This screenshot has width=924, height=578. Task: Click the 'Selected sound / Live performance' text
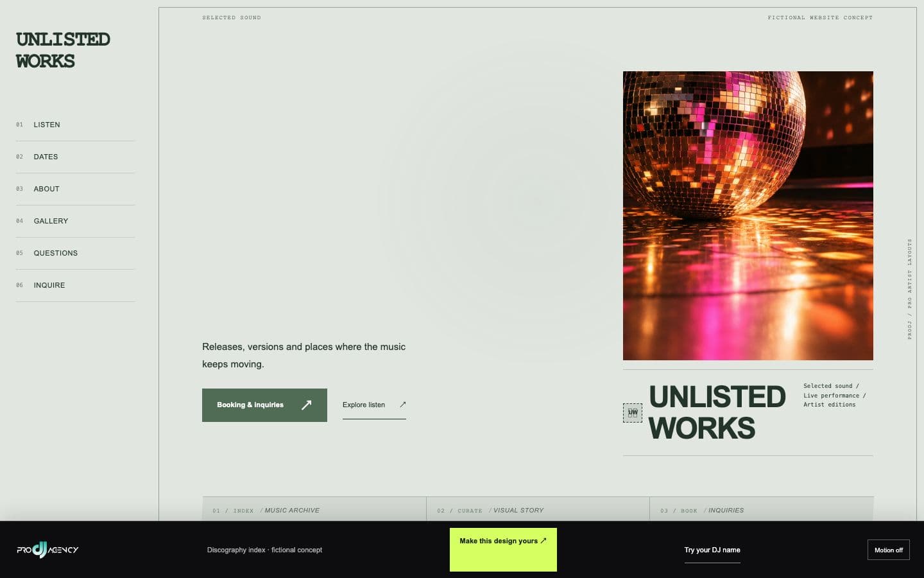tap(834, 395)
